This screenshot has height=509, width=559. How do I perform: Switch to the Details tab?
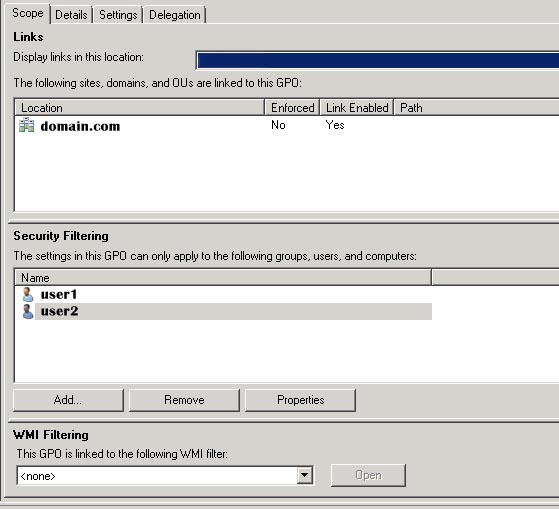point(71,15)
